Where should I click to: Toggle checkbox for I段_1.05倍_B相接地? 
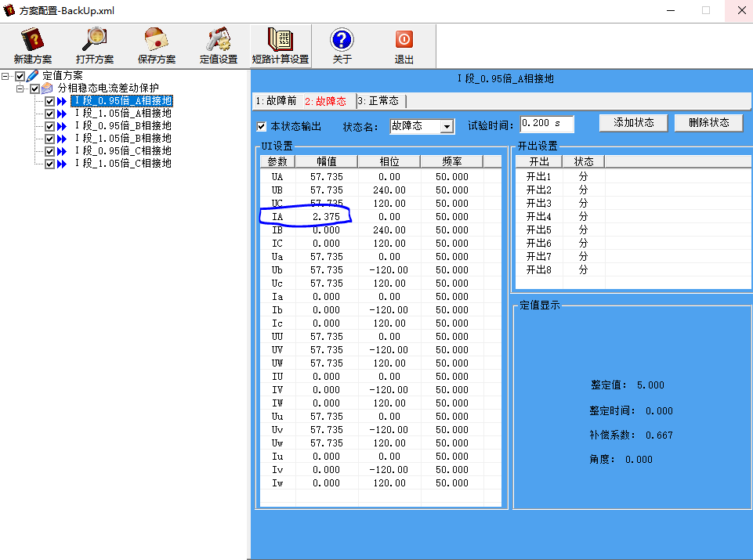(x=49, y=139)
